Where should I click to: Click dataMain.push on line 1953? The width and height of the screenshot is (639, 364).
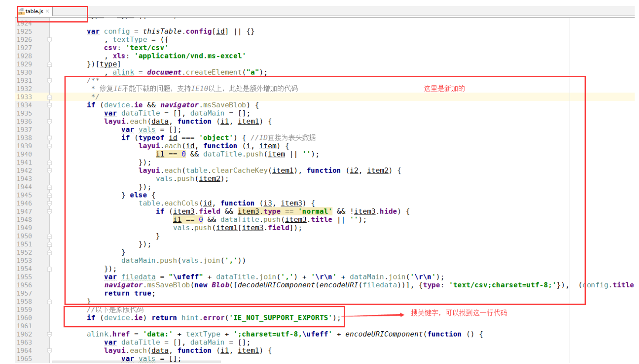(149, 261)
